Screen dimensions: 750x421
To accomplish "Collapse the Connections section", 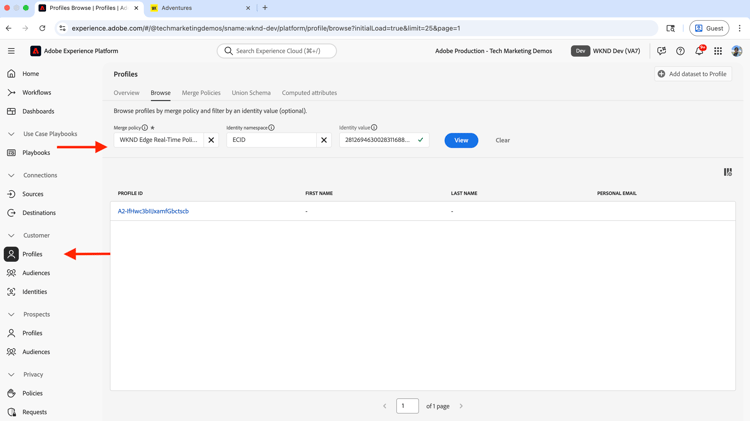I will click(11, 175).
